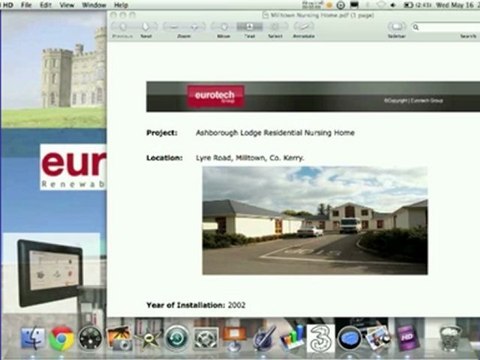Open Finder from the dock

33,339
